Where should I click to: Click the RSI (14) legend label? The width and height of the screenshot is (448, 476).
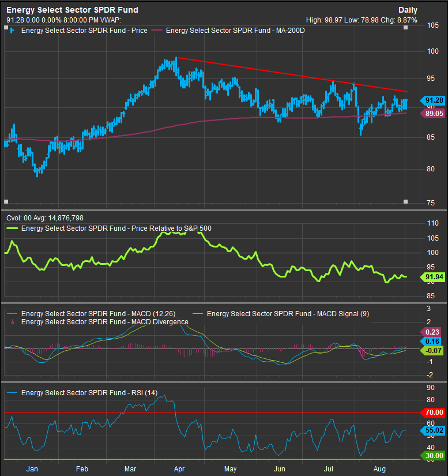[x=89, y=393]
